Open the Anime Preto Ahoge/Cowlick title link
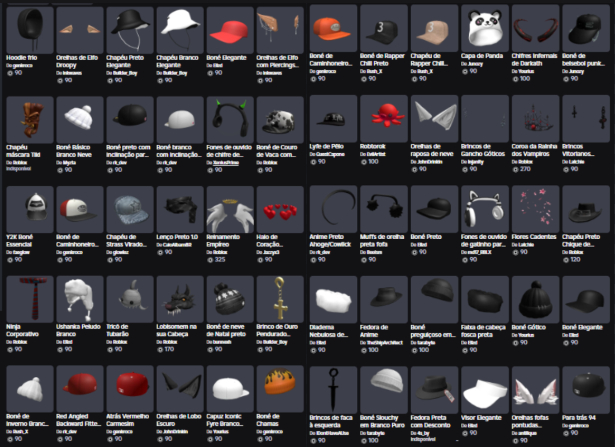The height and width of the screenshot is (447, 615). coord(330,240)
